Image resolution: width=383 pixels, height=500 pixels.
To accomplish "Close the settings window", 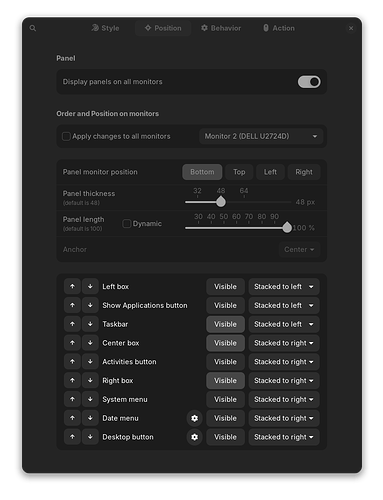I will pyautogui.click(x=351, y=28).
